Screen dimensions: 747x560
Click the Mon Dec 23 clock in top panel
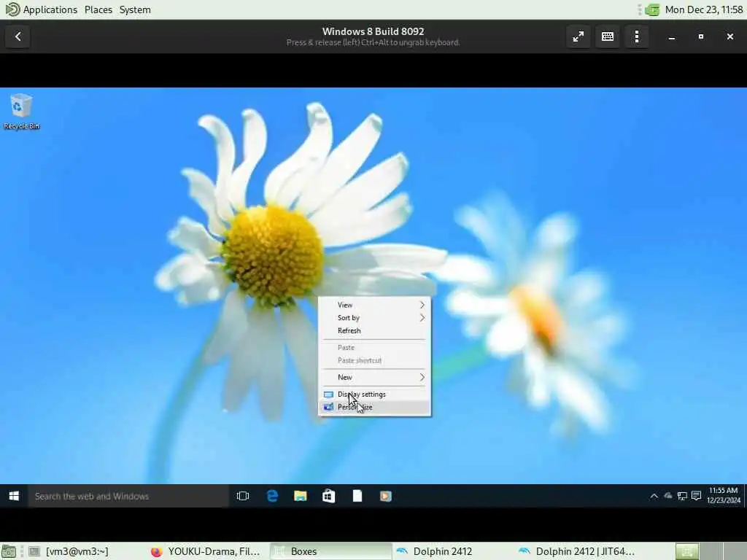coord(704,9)
